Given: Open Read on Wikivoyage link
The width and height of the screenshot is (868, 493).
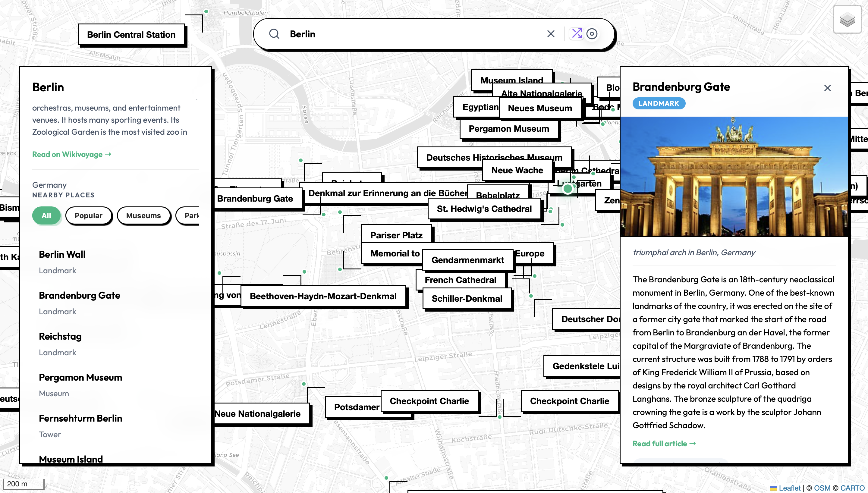Looking at the screenshot, I should tap(71, 154).
